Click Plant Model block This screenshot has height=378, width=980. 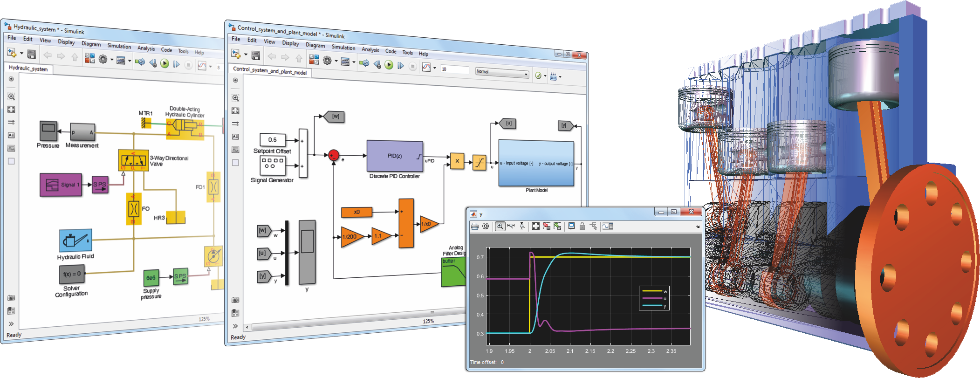pos(536,163)
